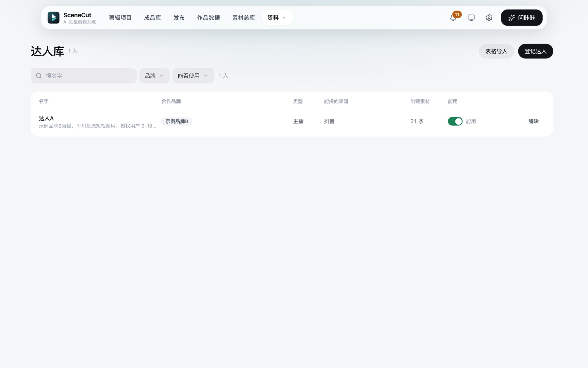Viewport: 588px width, 368px height.
Task: Open the 品牌 filter dropdown
Action: pos(155,76)
